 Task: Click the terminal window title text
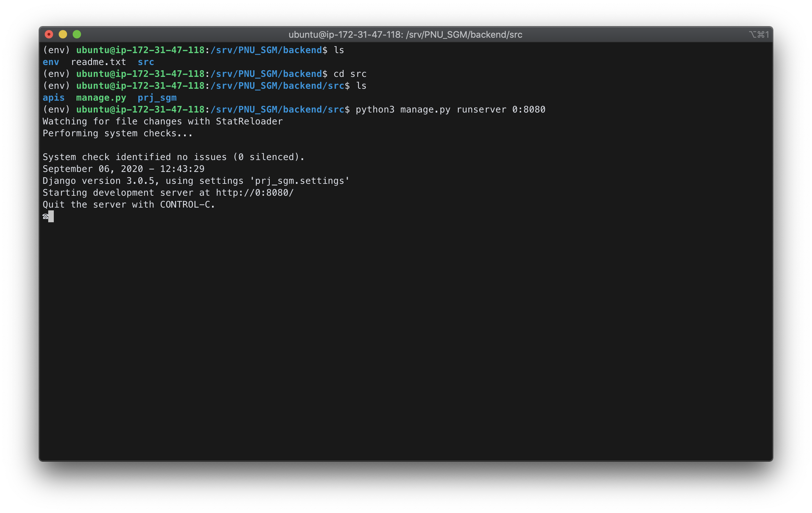coord(405,35)
